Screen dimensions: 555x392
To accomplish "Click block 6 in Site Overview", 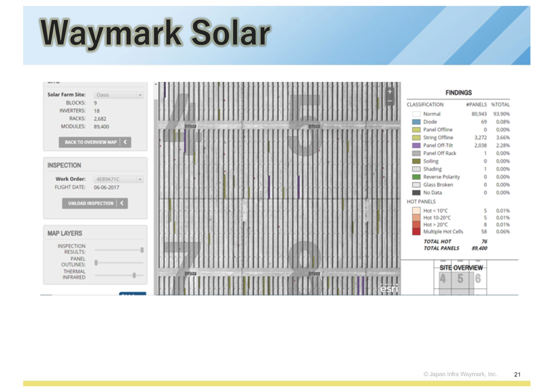I will tap(478, 279).
